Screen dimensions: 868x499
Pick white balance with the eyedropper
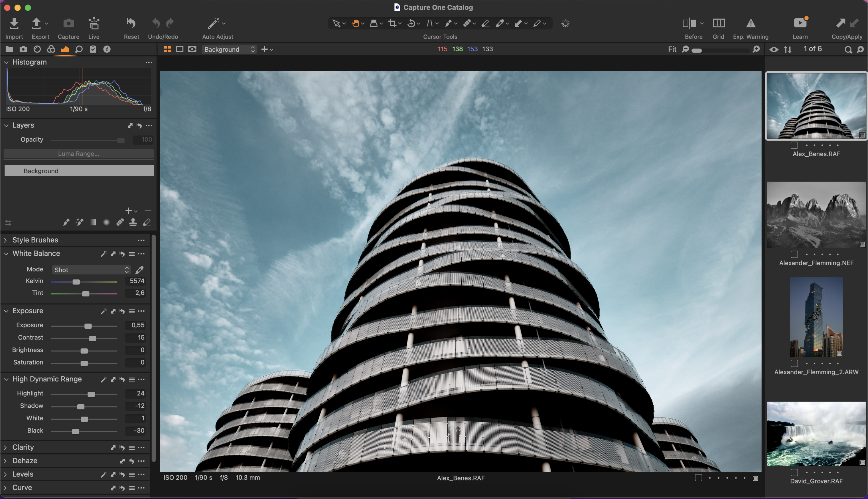click(139, 270)
